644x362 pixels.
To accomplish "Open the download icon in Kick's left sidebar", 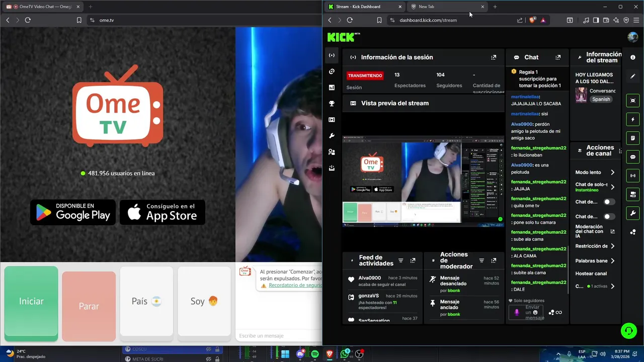I will (x=332, y=168).
